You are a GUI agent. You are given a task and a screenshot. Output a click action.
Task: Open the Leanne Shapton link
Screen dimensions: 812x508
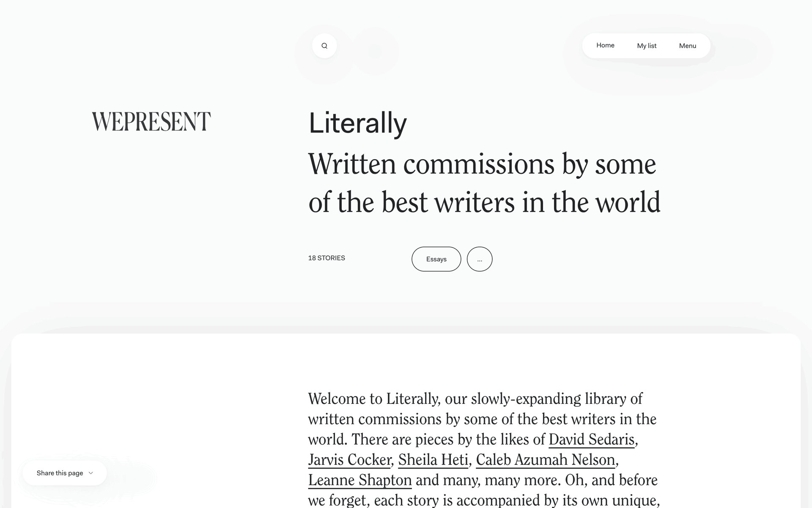(x=360, y=480)
